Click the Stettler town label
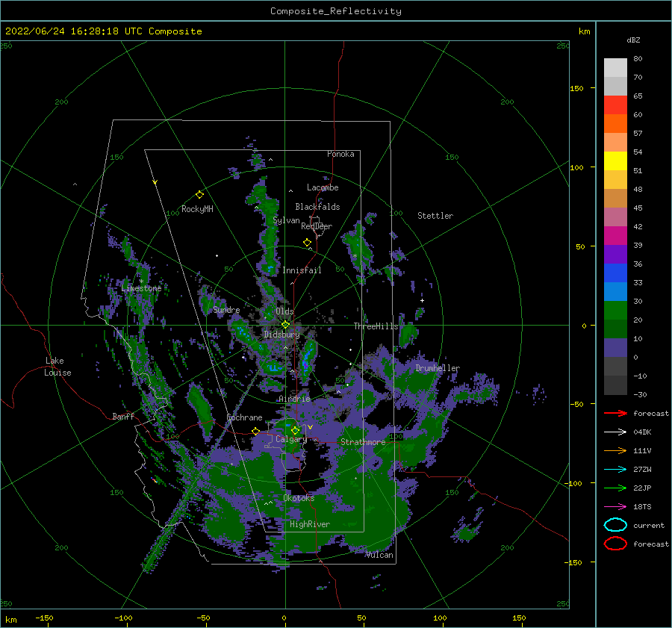Viewport: 672px width, 628px height. coord(435,216)
